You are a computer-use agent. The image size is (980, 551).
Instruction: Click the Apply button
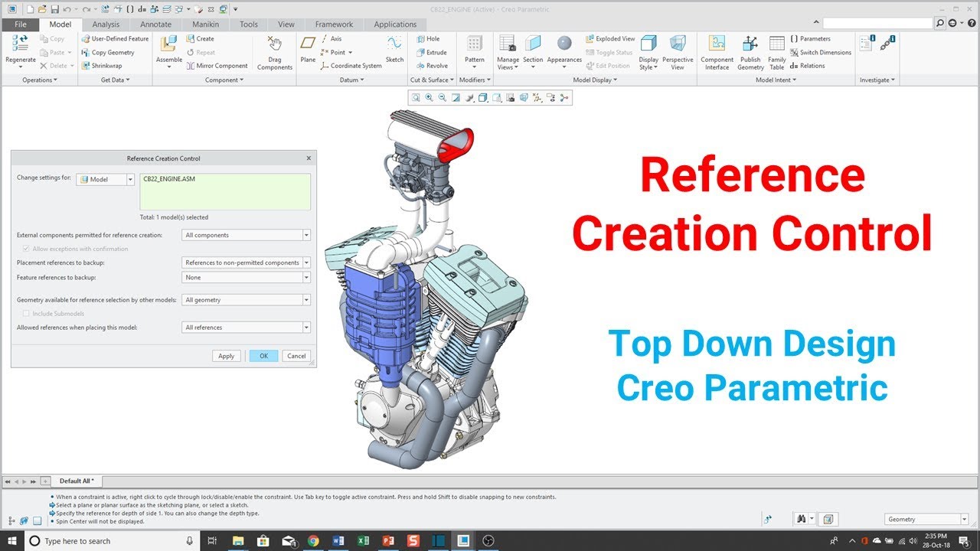click(227, 356)
